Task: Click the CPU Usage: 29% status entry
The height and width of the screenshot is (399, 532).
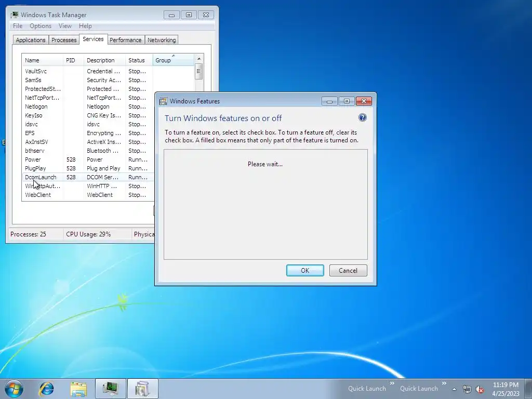Action: (88, 234)
